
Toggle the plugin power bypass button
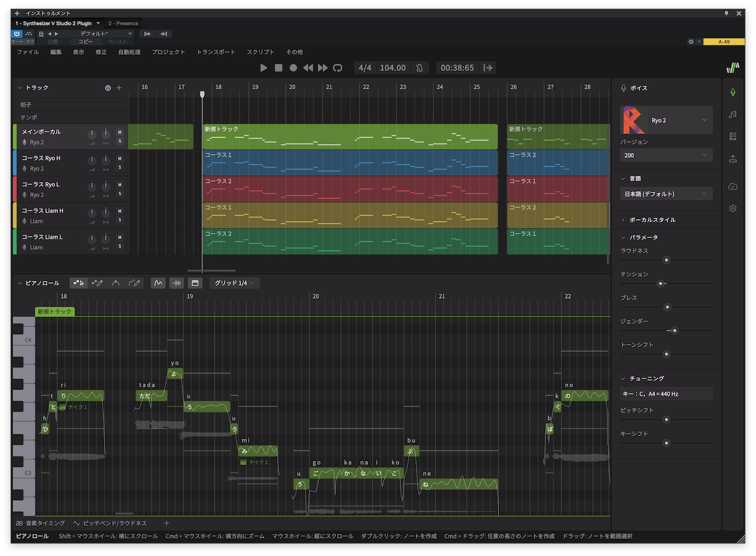17,34
